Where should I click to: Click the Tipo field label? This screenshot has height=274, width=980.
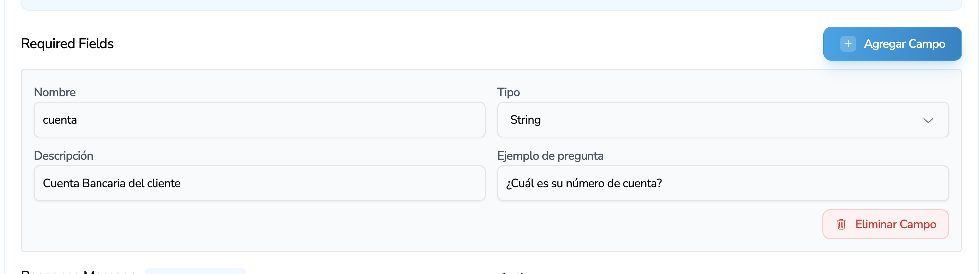click(508, 92)
